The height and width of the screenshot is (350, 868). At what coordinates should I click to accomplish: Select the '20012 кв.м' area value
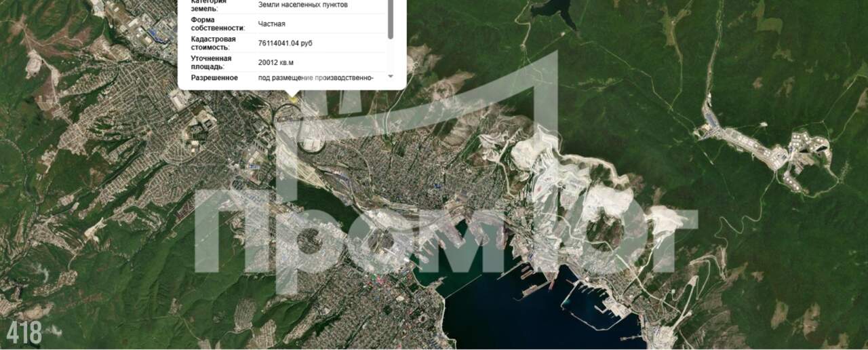click(276, 62)
